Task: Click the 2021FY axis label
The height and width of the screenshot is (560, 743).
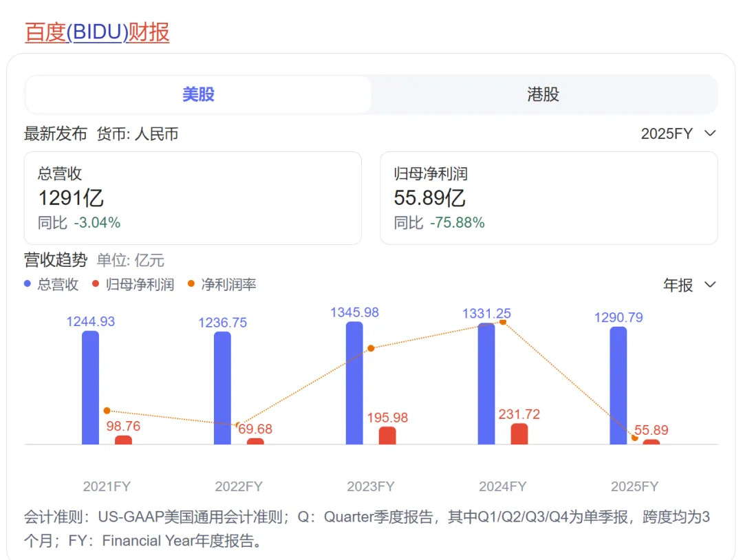Action: pyautogui.click(x=107, y=486)
